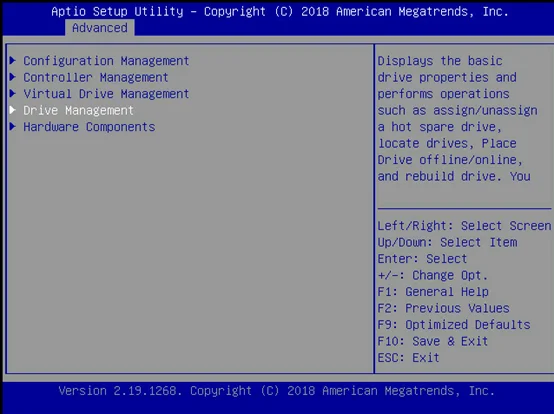The height and width of the screenshot is (414, 554).
Task: Click the +/-: Change Opt. hint
Action: 433,275
